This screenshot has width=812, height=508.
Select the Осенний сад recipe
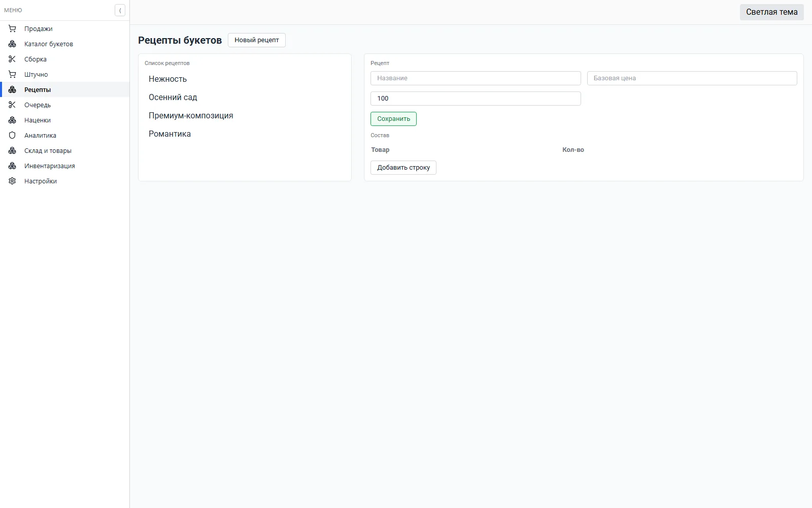click(245, 98)
